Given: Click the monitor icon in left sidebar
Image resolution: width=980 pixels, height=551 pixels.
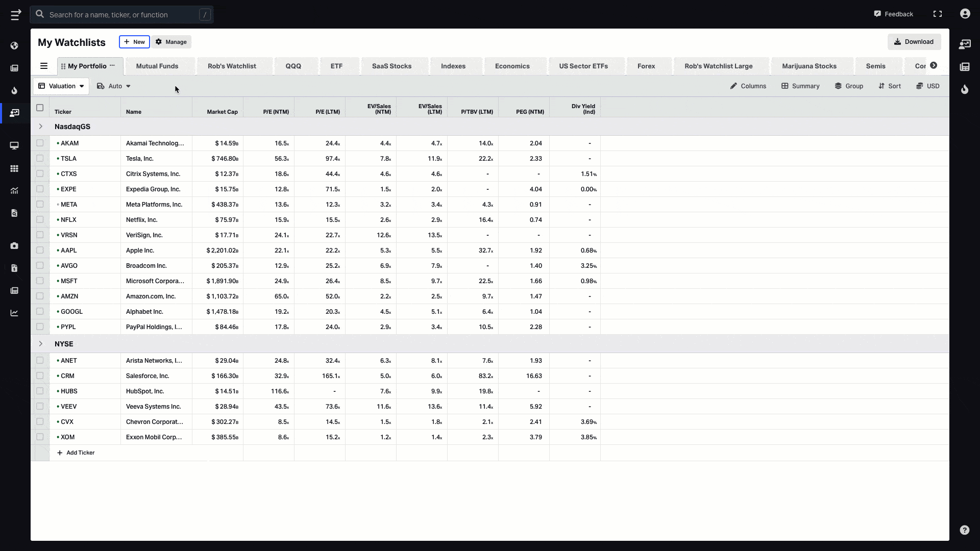Looking at the screenshot, I should pos(14,146).
